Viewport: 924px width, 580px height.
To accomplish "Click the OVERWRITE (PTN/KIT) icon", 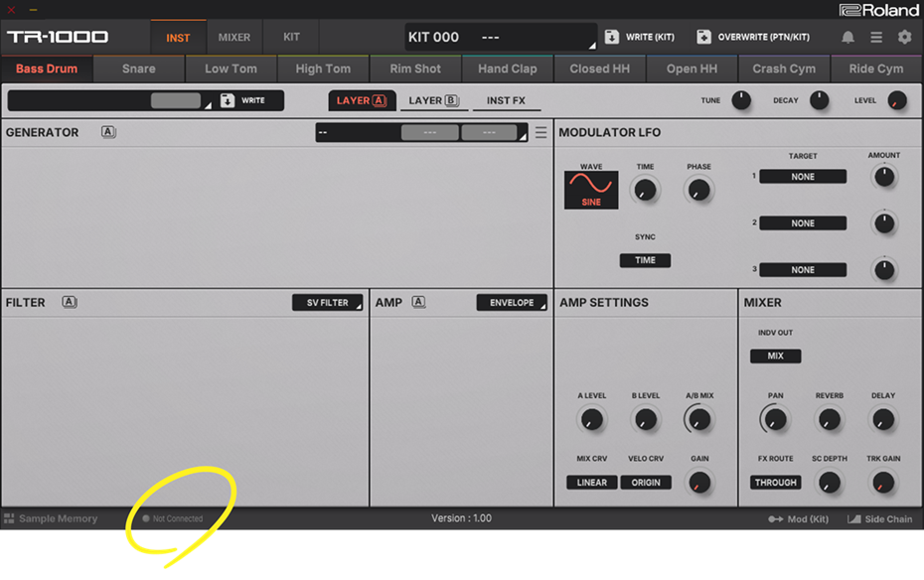I will point(703,37).
